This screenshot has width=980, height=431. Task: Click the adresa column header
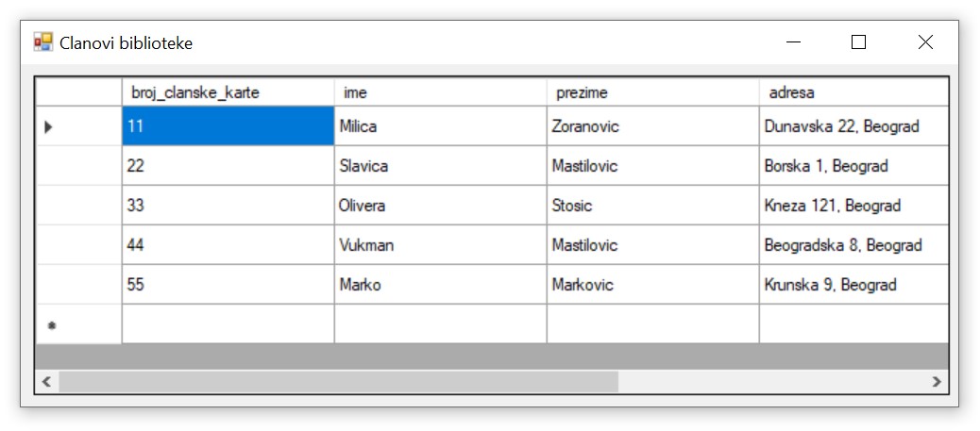coord(853,92)
